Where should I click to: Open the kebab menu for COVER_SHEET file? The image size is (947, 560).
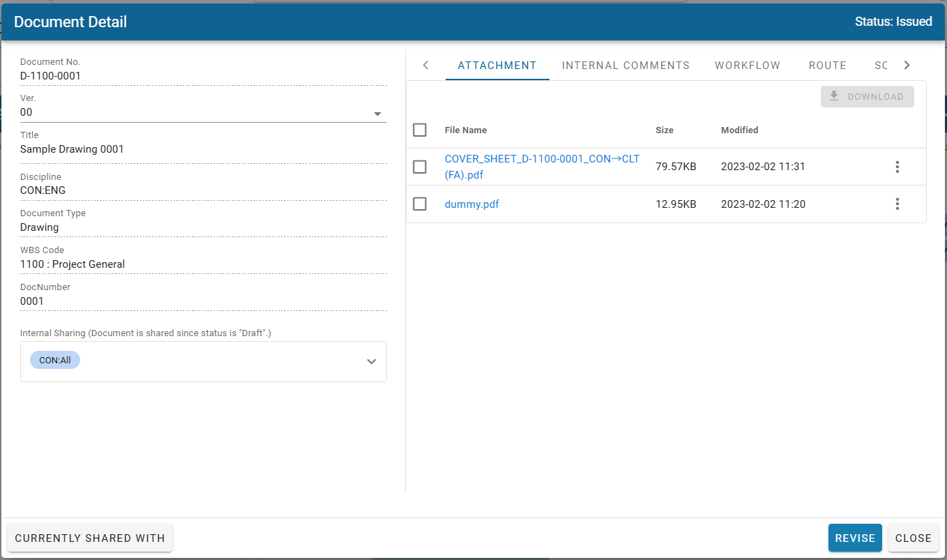click(x=897, y=167)
